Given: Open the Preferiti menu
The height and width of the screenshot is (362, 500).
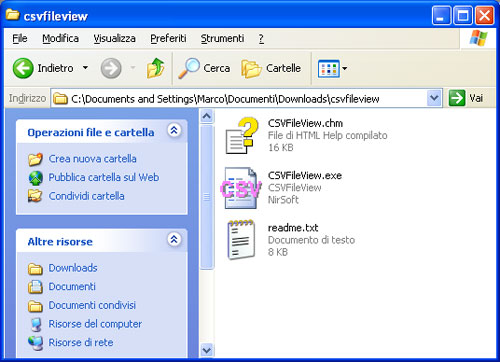Looking at the screenshot, I should [x=168, y=38].
